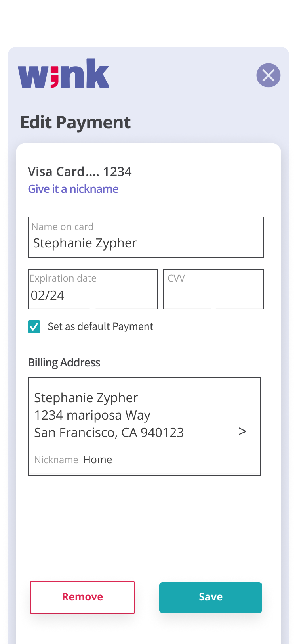
Task: Click San Francisco, CA 940123 line
Action: point(109,433)
